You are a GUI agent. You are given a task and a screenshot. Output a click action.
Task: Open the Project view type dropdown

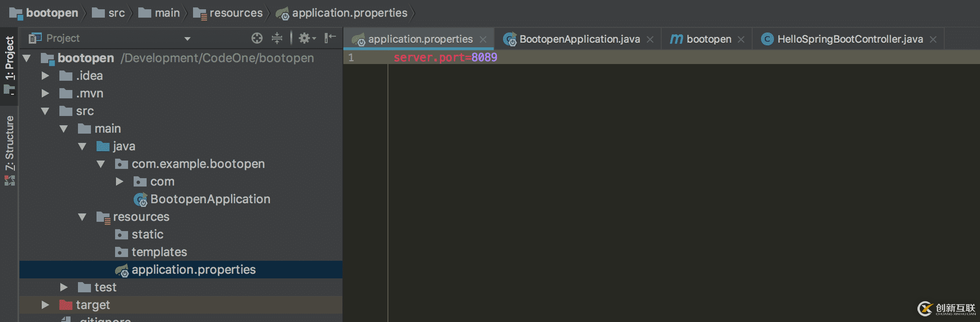(187, 39)
